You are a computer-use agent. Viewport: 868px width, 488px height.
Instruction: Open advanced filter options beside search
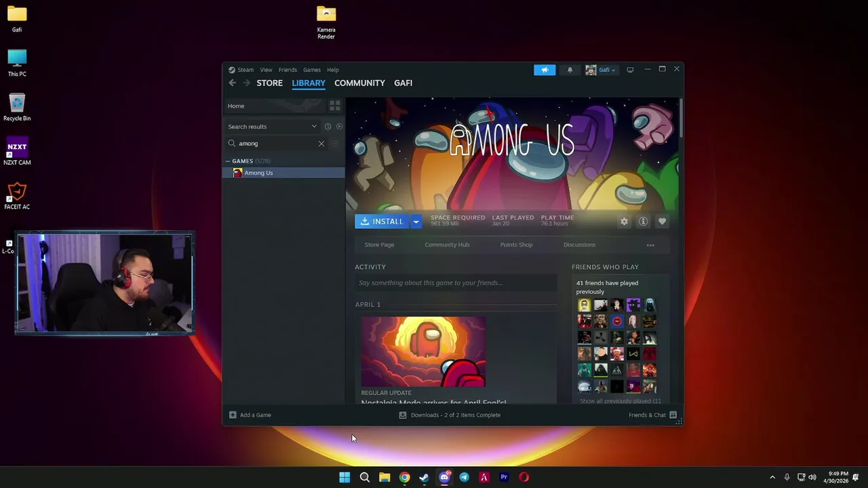(335, 144)
